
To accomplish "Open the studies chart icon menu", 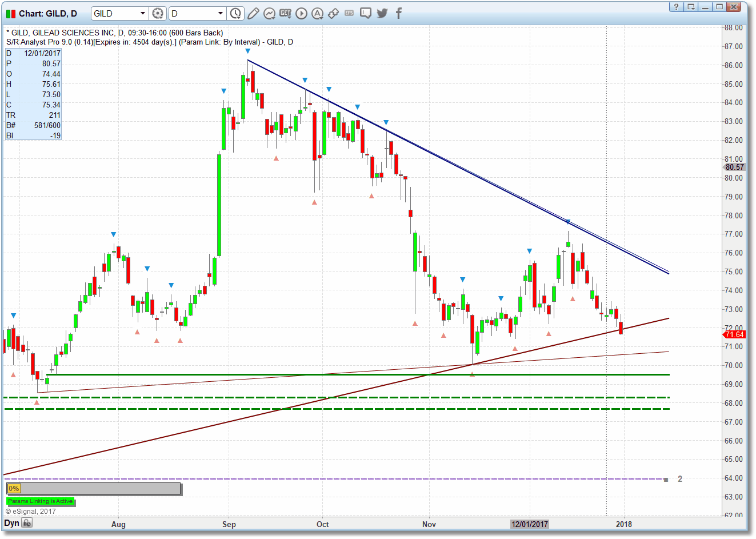I will (269, 13).
